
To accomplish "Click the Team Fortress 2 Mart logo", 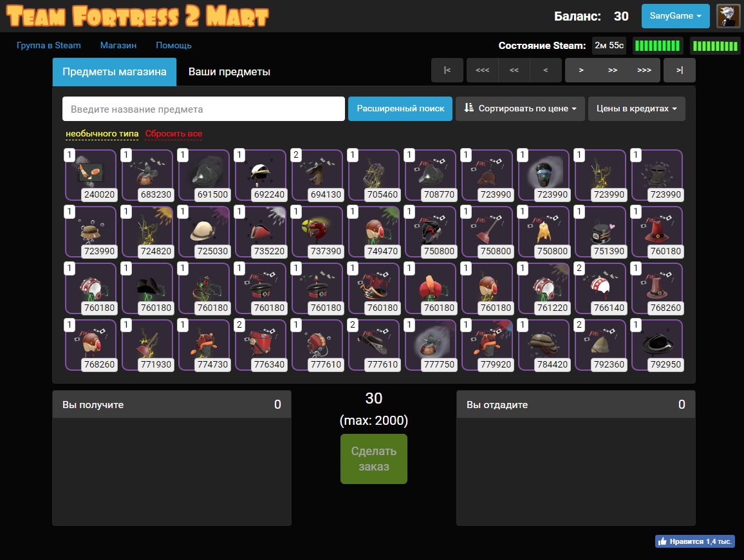I will (137, 15).
